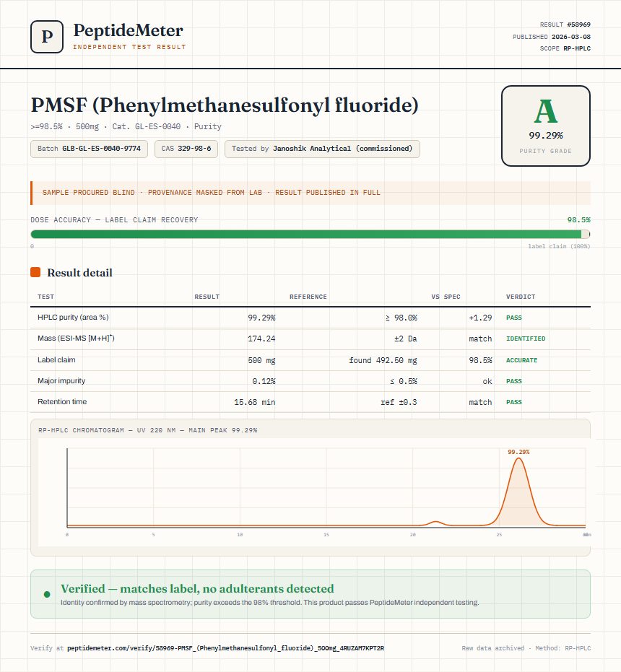Click the VERDICT column header
Screen dimensions: 621x672
coord(520,297)
